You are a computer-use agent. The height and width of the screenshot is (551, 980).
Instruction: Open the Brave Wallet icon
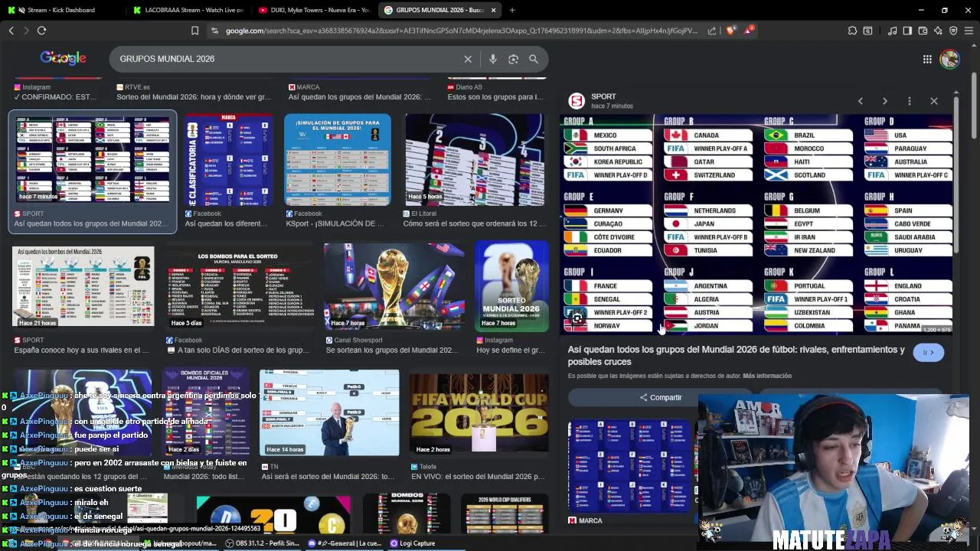click(923, 31)
